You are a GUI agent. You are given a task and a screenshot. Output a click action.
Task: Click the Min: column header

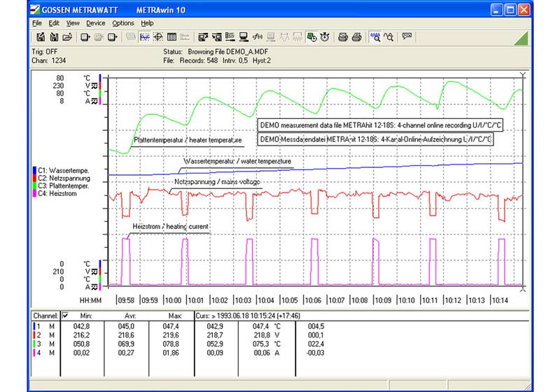[x=86, y=316]
